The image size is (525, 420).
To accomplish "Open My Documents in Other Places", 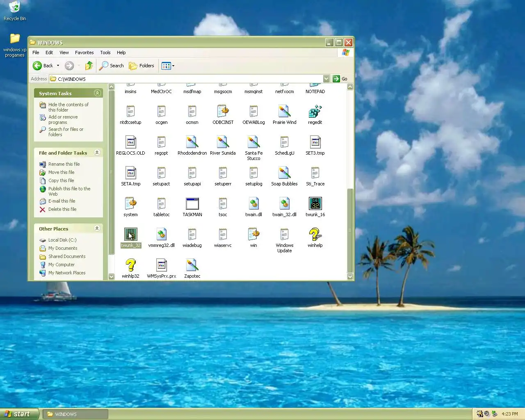I will [63, 248].
